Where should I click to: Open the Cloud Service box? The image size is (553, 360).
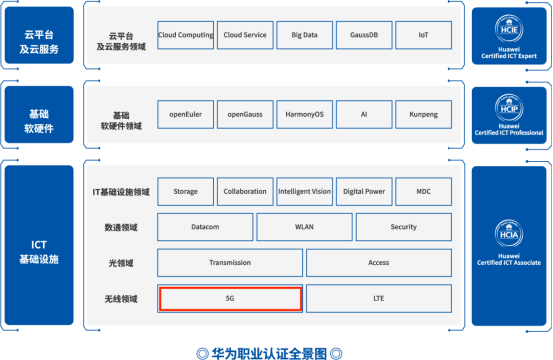pyautogui.click(x=245, y=35)
